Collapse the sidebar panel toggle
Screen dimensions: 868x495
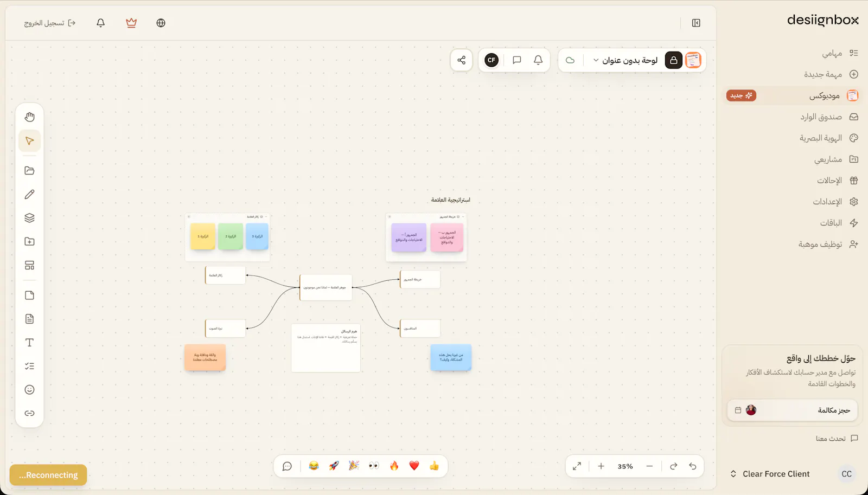pos(696,23)
